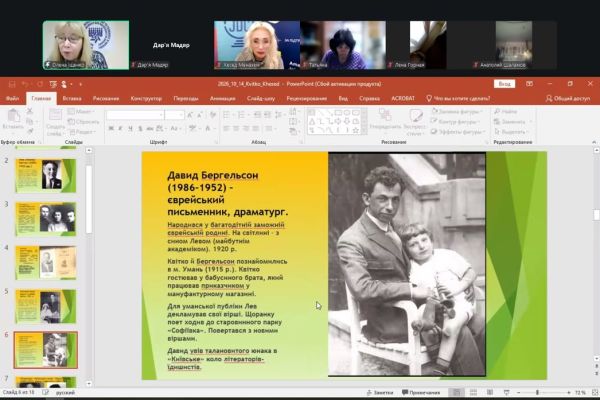This screenshot has width=600, height=400.
Task: Click the Упорядочить arrange button
Action: (385, 119)
